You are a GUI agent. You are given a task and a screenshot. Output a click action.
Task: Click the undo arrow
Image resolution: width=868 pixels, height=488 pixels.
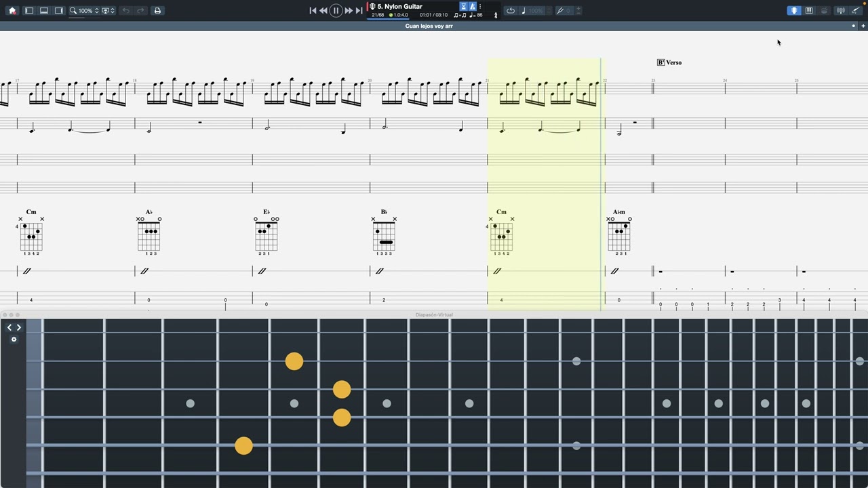pos(126,11)
